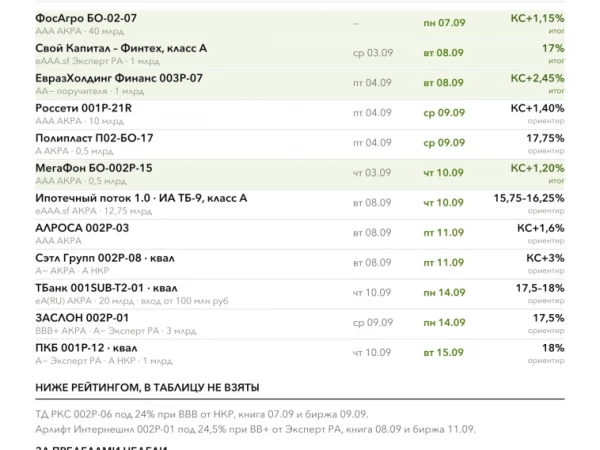Click the ААА АКРА · 40 млрд subtitle
Image resolution: width=600 pixels, height=450 pixels.
[80, 31]
